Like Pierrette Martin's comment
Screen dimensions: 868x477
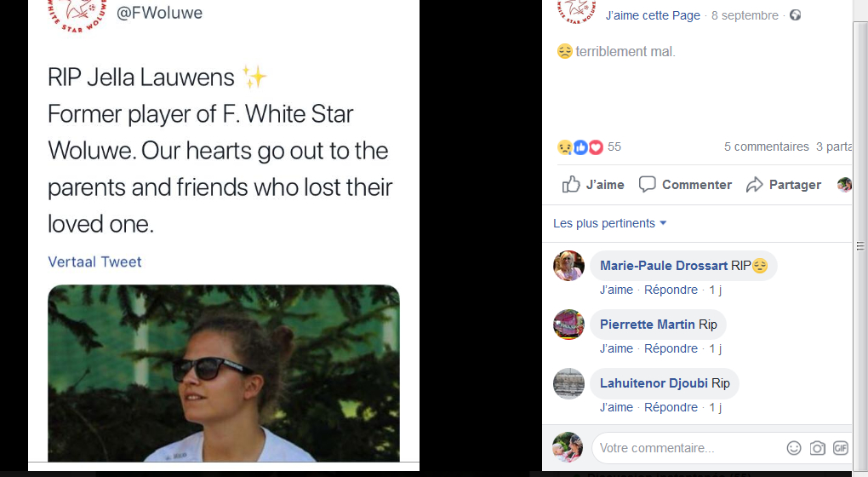pyautogui.click(x=616, y=348)
